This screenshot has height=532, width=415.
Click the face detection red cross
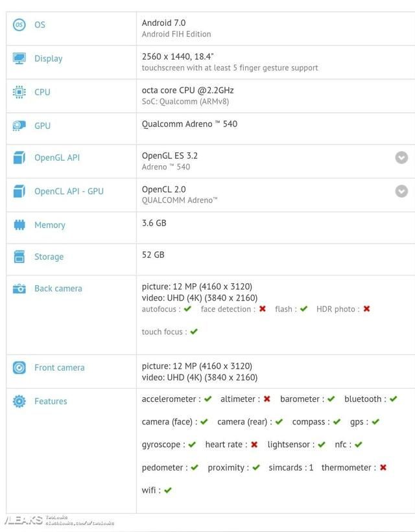click(x=263, y=308)
